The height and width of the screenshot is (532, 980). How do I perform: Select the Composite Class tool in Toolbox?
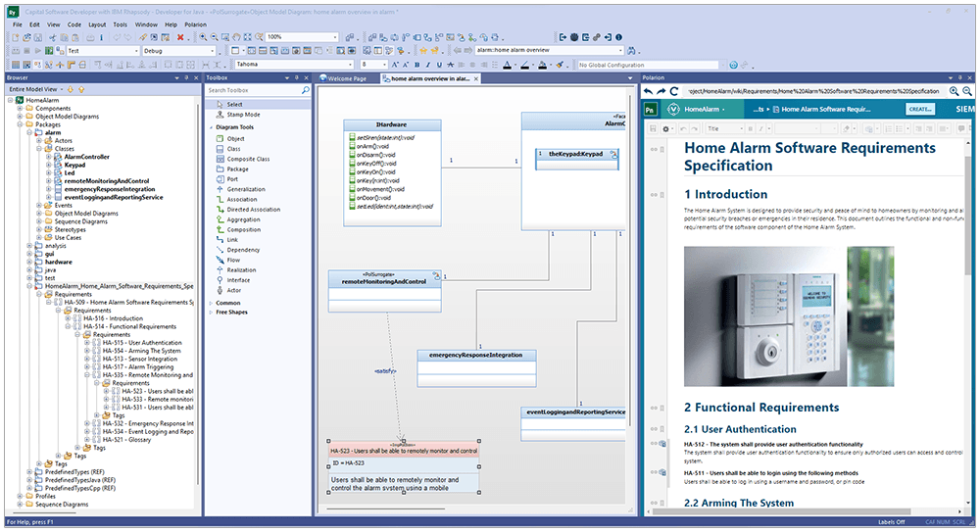click(248, 159)
